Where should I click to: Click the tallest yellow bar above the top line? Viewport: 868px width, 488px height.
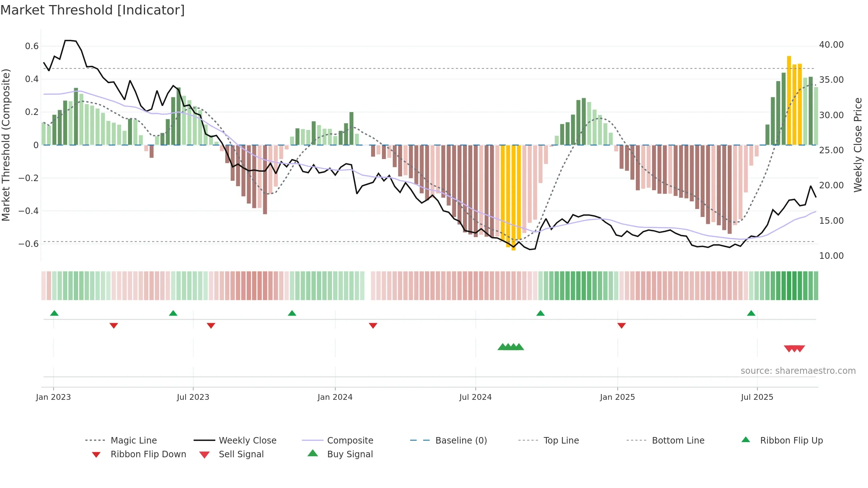pos(789,100)
